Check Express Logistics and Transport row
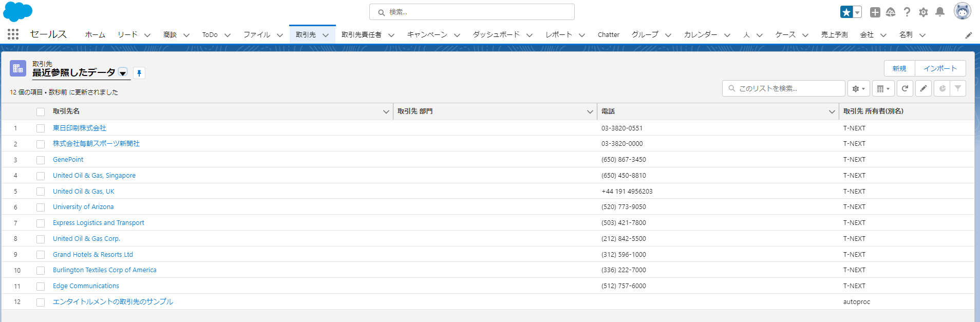980x322 pixels. (41, 223)
